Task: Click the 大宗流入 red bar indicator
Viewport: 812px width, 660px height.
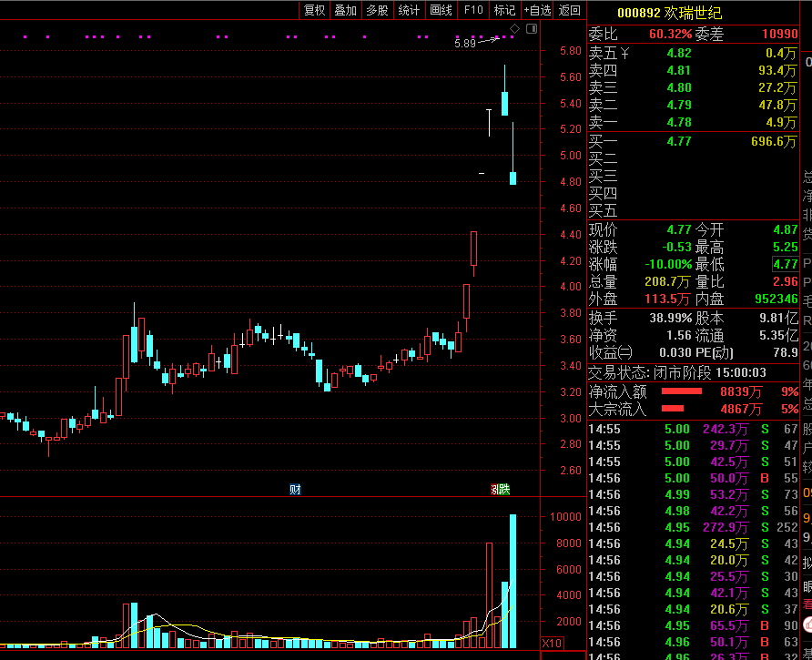Action: (673, 409)
